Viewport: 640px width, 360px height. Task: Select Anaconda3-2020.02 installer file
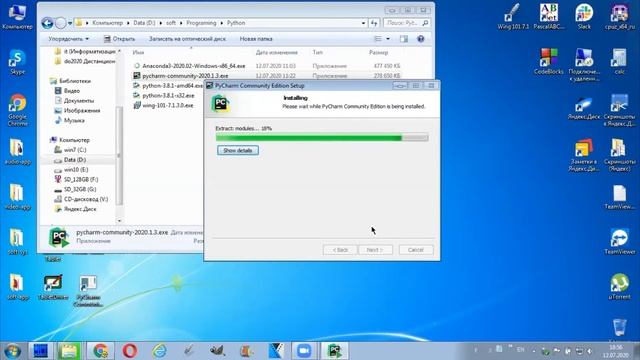point(193,66)
